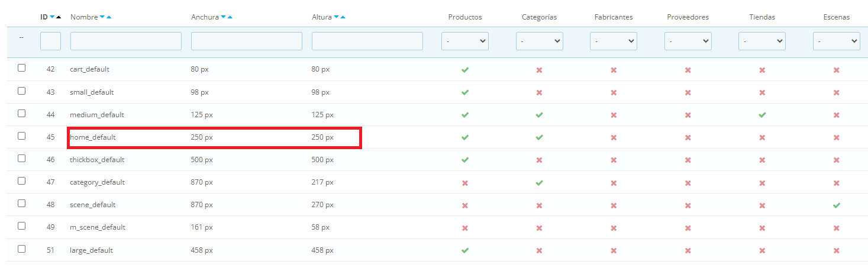The height and width of the screenshot is (274, 868).
Task: Check the thickbox_default row checkbox
Action: pos(21,158)
